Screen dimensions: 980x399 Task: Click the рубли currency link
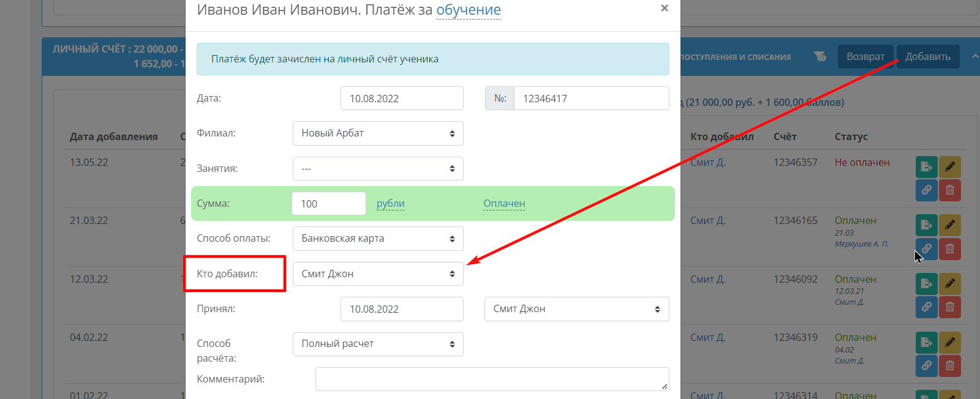coord(391,204)
